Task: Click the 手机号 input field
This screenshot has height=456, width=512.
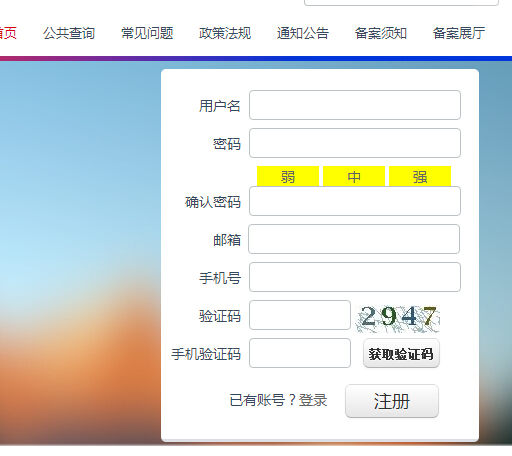Action: click(355, 277)
